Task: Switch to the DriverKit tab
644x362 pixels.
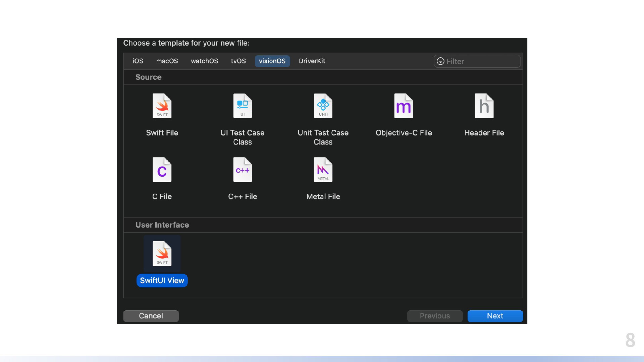Action: 312,61
